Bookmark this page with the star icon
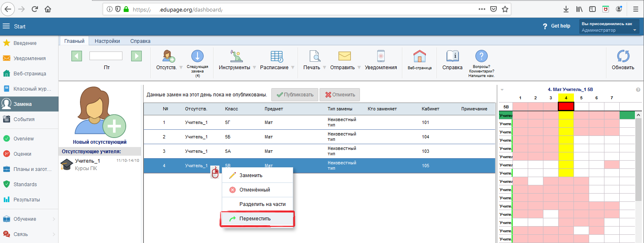 coord(505,9)
